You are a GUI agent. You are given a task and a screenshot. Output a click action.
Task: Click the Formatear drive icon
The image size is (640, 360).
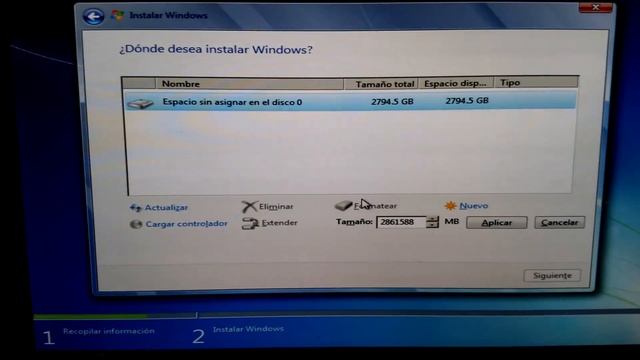point(344,205)
